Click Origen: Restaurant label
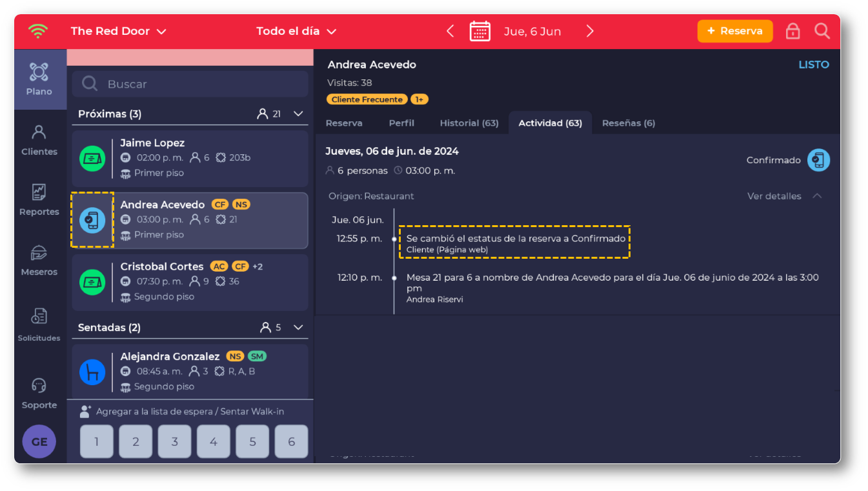This screenshot has height=491, width=868. [371, 196]
